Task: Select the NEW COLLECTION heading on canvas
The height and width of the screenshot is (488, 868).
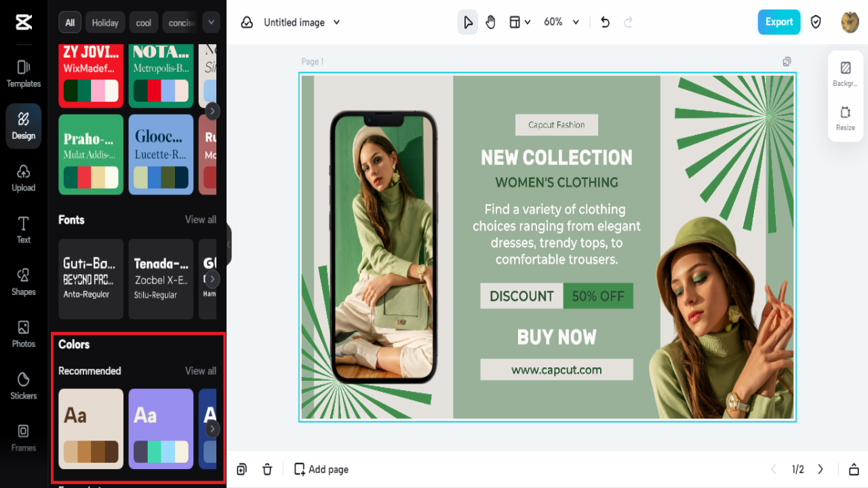Action: [557, 158]
